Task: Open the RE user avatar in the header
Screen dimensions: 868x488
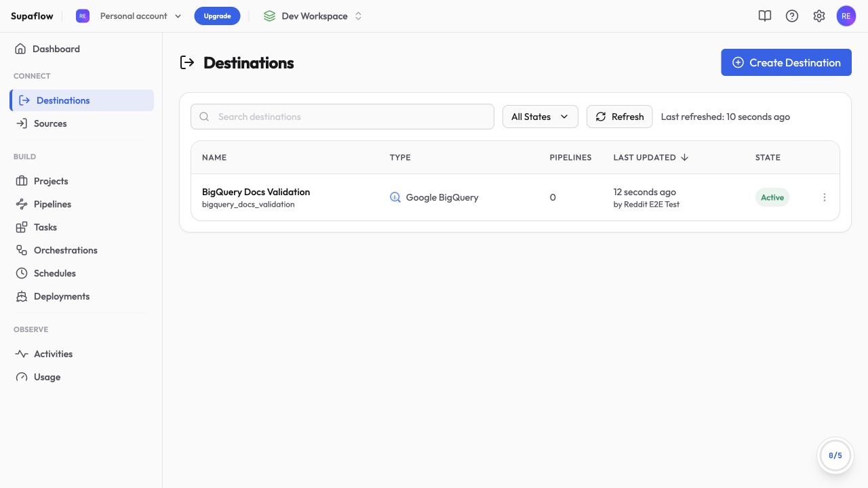Action: (846, 16)
